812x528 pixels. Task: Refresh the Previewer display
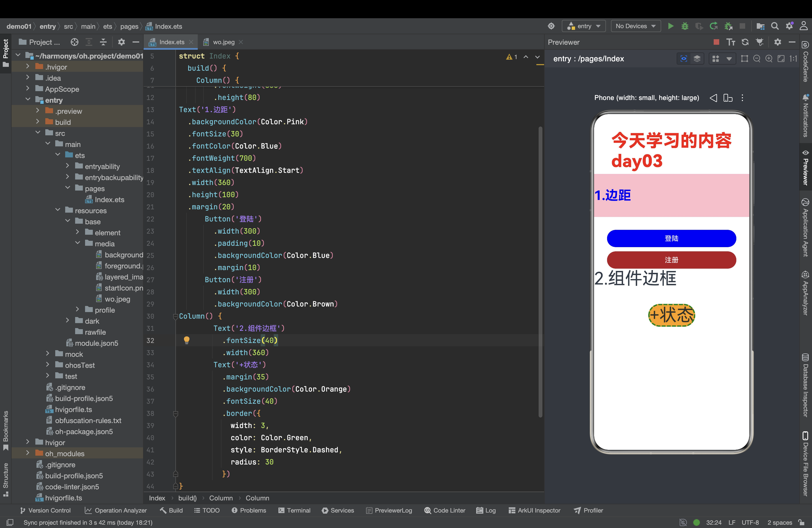click(x=745, y=42)
